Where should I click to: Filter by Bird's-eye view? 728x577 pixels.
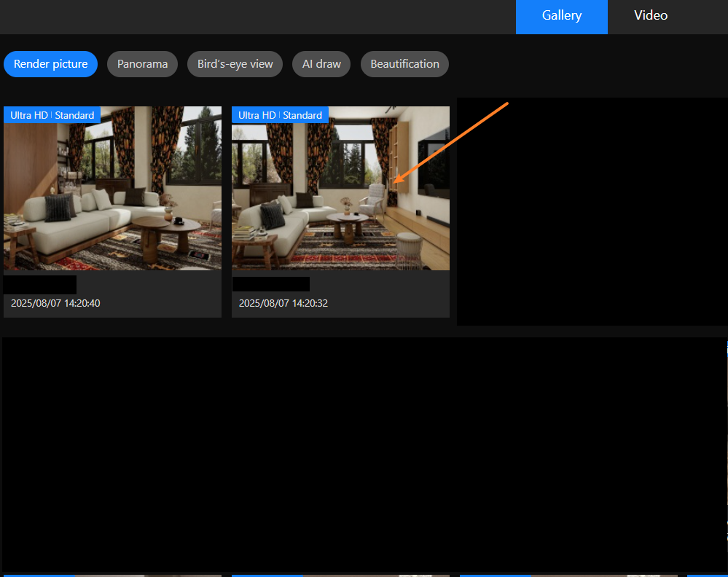(x=235, y=64)
